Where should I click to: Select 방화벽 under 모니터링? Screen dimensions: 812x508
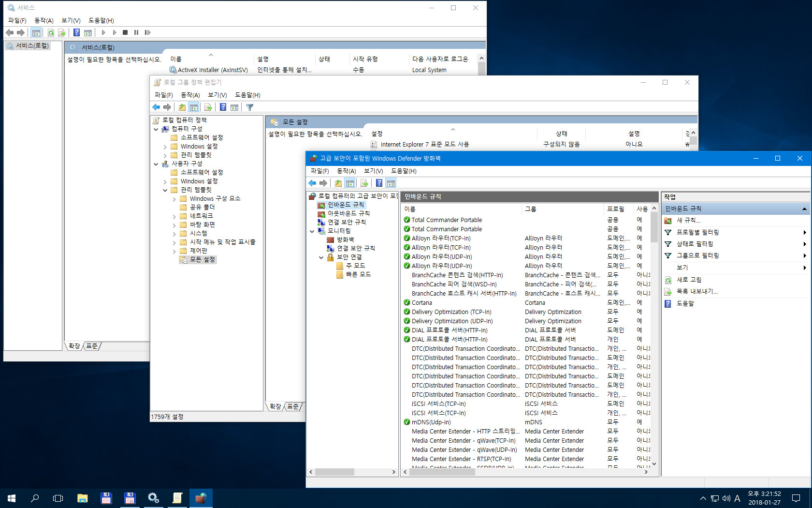point(345,240)
